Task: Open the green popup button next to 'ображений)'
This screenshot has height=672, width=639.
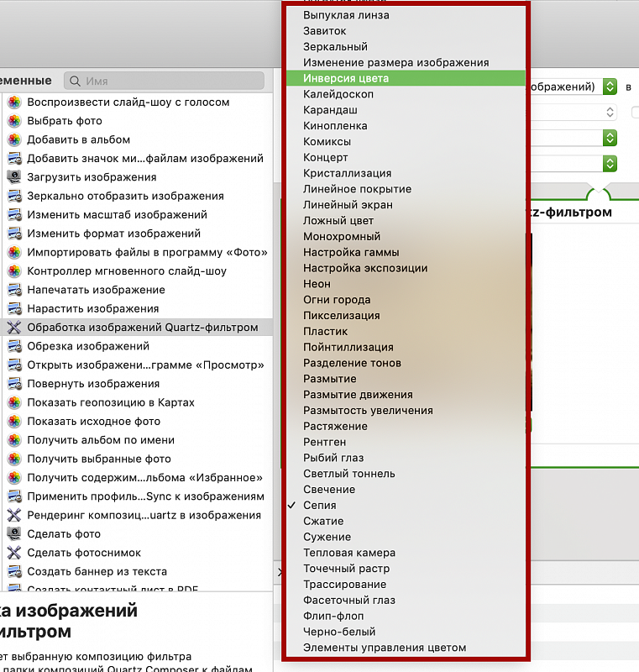Action: [610, 87]
